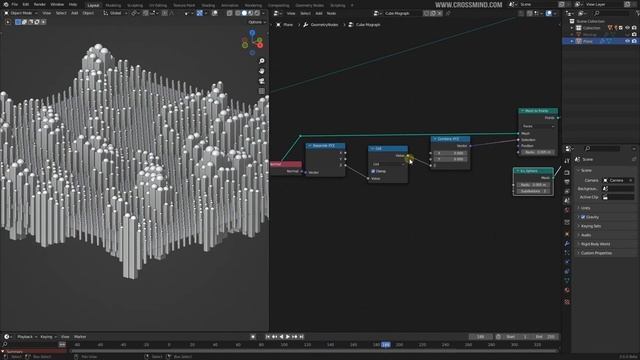
Task: Click the Ico Sphere Subdivisions field
Action: pyautogui.click(x=533, y=191)
